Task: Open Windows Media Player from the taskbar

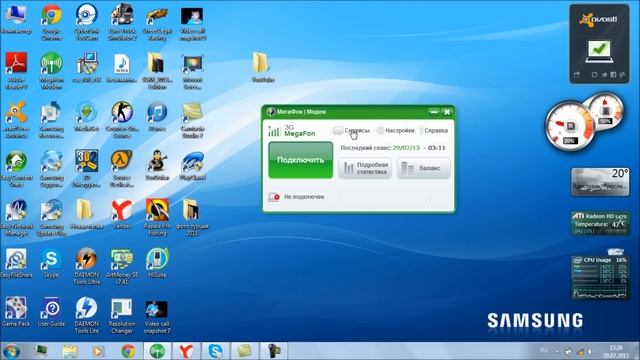Action: point(98,351)
